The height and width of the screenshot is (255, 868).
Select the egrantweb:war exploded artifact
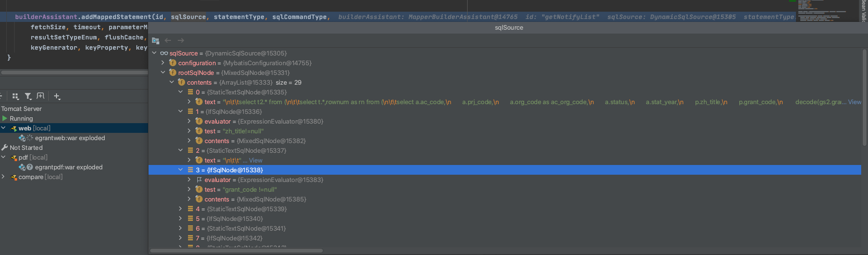pos(70,138)
